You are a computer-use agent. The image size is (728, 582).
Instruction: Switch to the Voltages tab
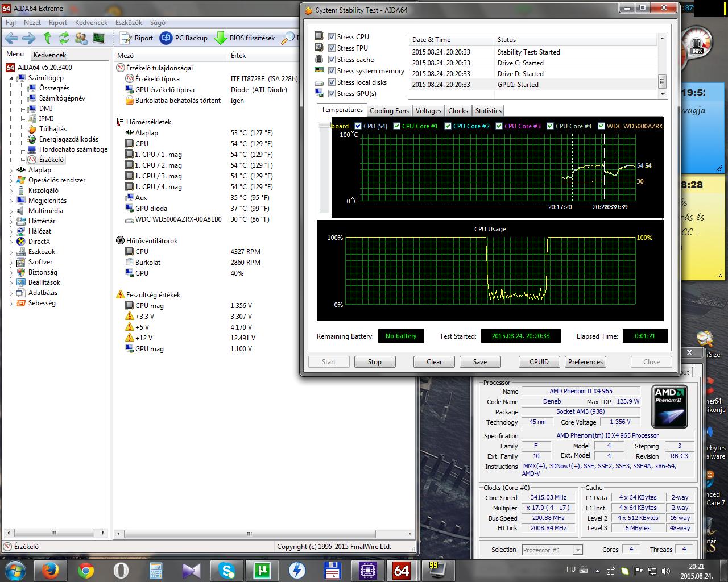click(x=428, y=111)
